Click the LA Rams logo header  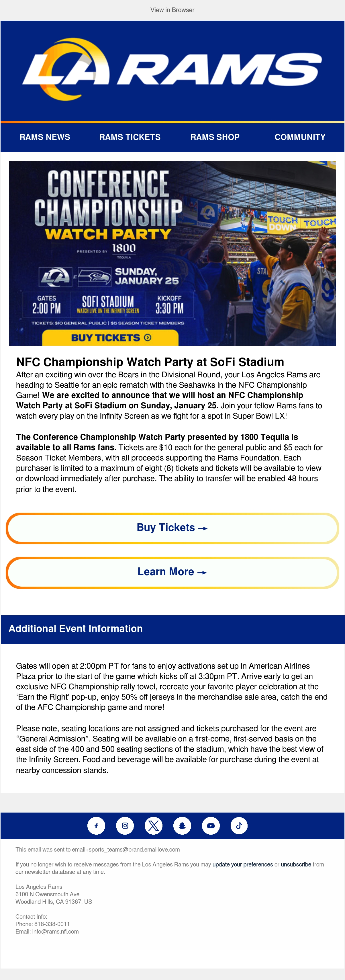point(172,69)
